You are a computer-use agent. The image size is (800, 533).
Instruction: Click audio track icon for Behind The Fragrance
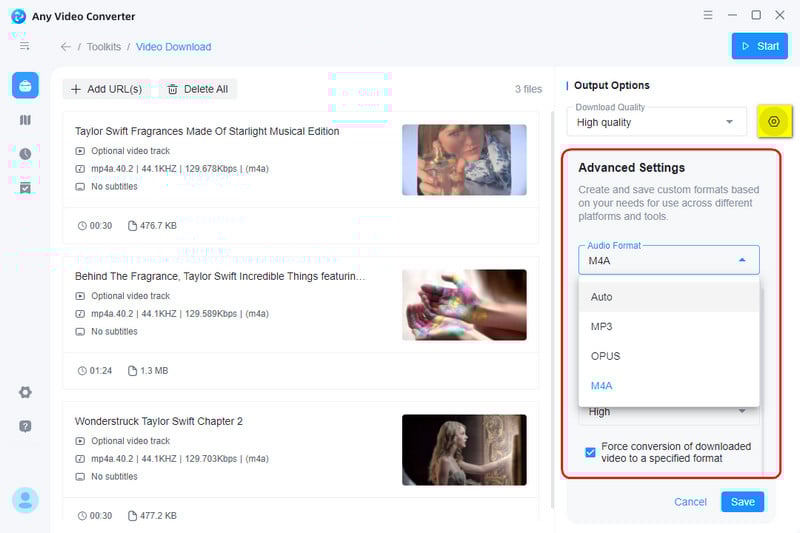click(x=80, y=314)
